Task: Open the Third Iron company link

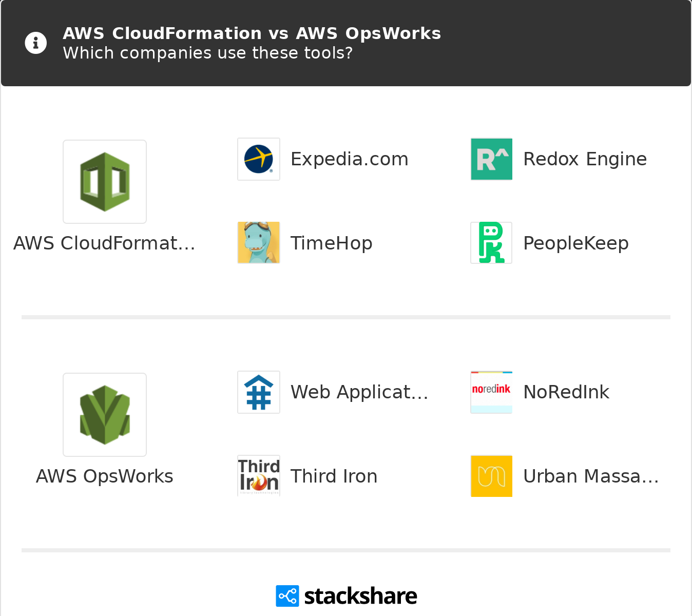Action: [x=334, y=476]
